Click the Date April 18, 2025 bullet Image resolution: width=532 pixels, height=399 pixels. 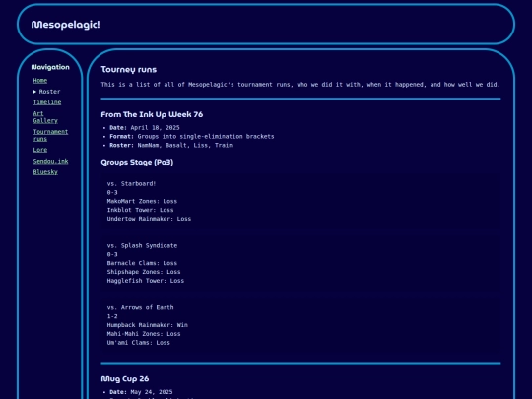145,127
